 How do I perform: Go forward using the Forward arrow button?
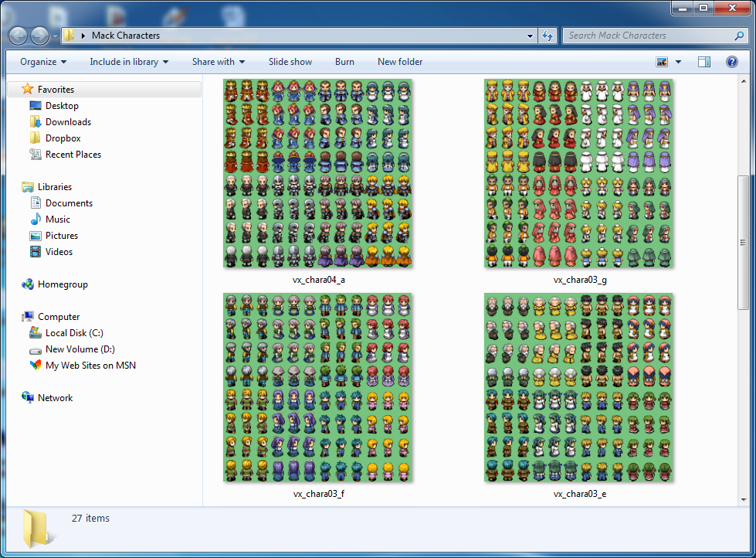click(39, 36)
